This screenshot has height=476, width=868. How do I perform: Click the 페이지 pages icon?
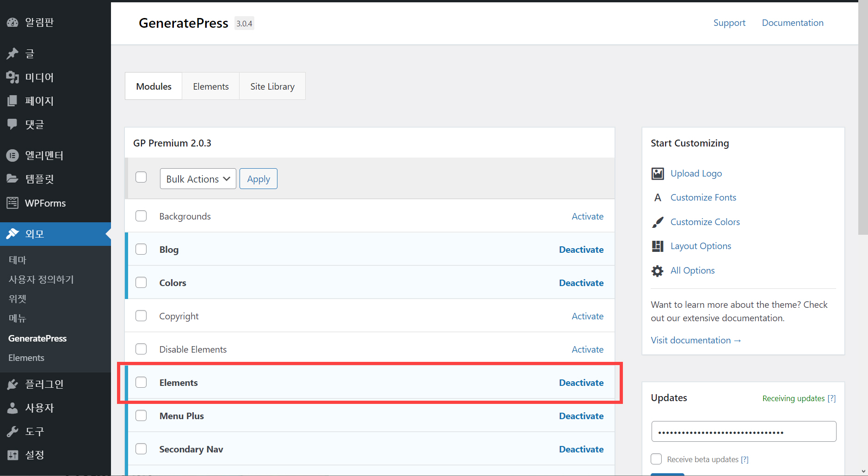(12, 101)
